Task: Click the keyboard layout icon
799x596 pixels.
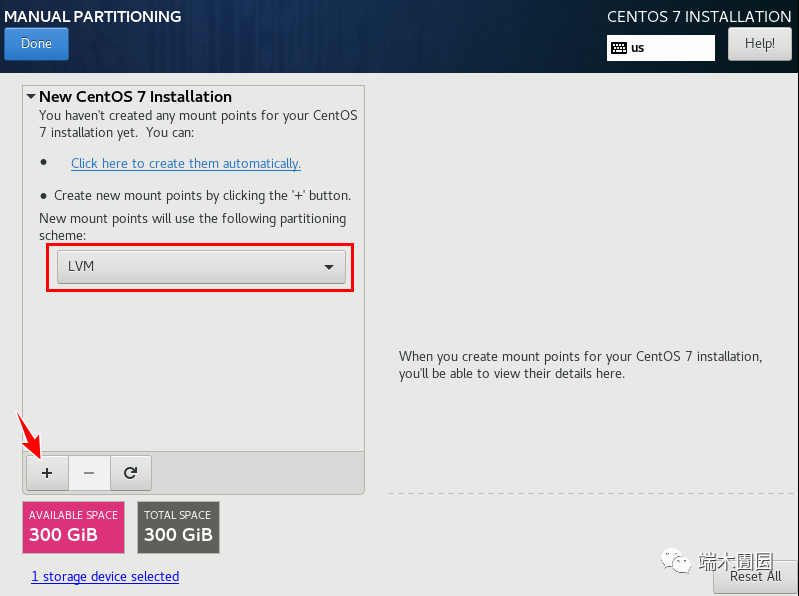Action: coord(619,48)
